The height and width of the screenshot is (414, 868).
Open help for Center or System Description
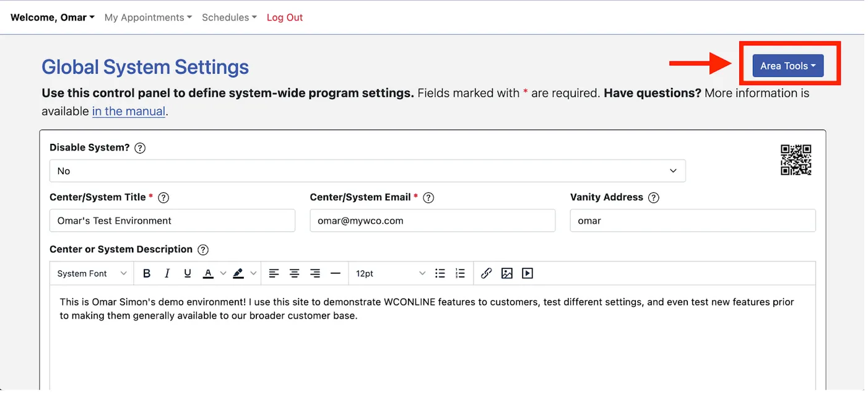coord(202,250)
